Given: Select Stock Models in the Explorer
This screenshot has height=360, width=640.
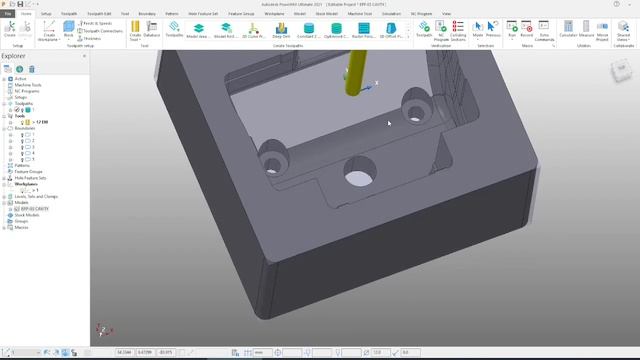Looking at the screenshot, I should point(27,215).
